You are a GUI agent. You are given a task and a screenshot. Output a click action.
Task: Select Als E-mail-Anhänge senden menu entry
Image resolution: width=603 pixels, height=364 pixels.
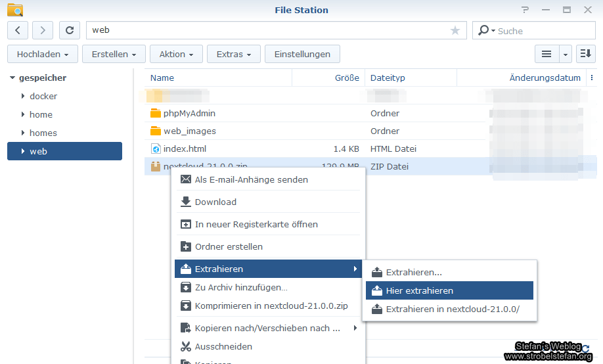(x=268, y=179)
